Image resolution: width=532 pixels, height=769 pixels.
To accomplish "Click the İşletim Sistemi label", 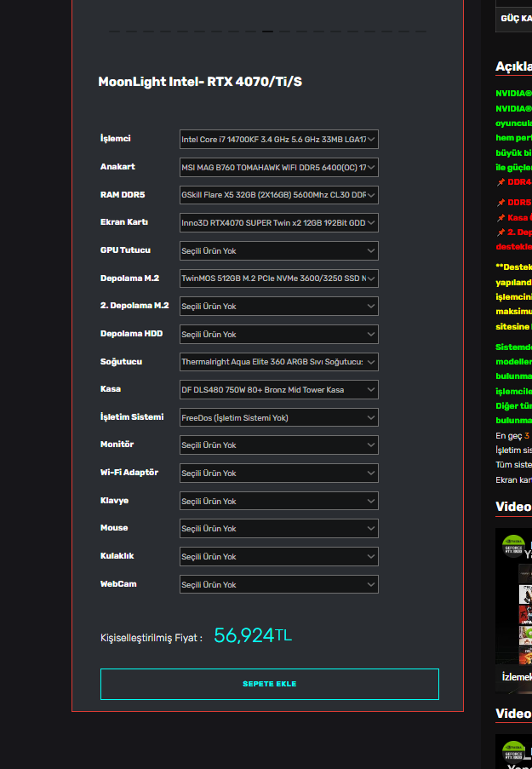I will point(132,417).
